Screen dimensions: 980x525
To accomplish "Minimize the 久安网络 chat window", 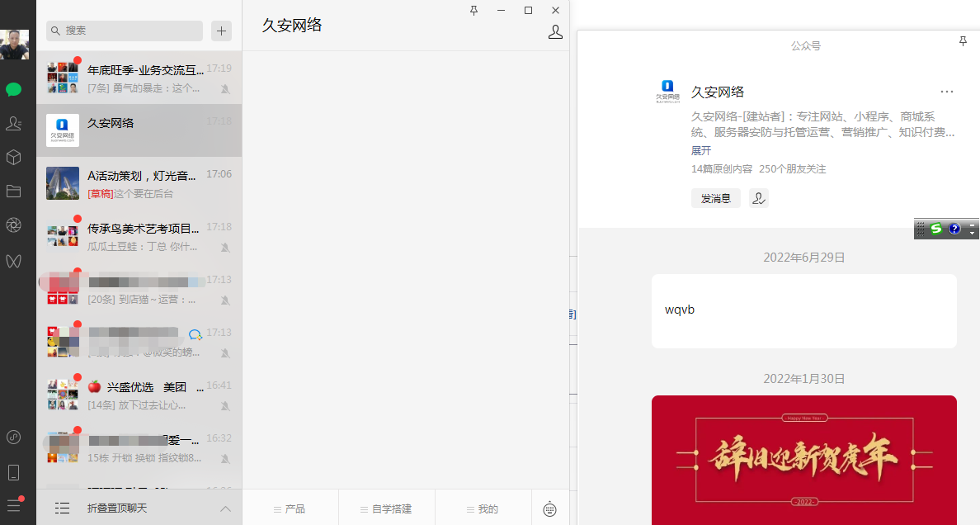I will (501, 10).
